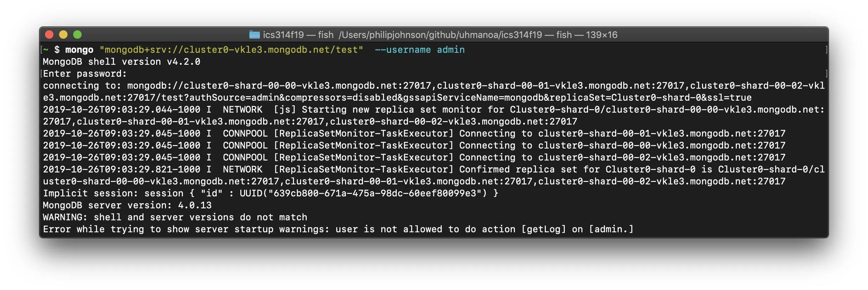Click the file path in the window title
This screenshot has height=290, width=868.
point(440,35)
